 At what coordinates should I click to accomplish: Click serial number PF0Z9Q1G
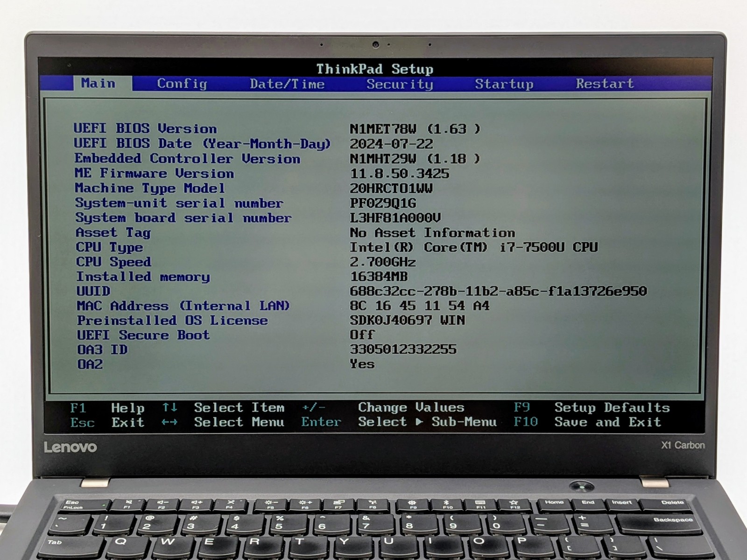(383, 203)
